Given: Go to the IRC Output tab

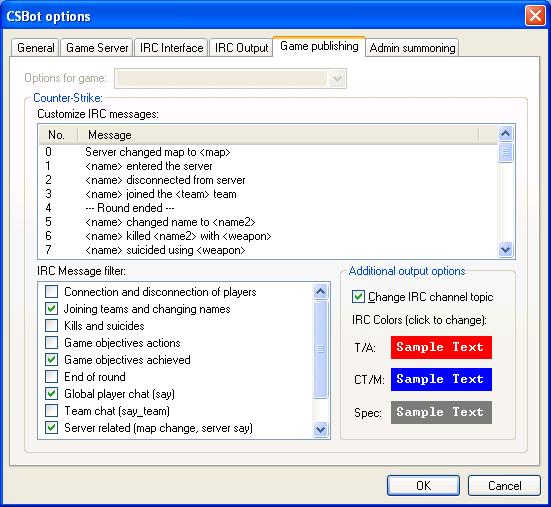Looking at the screenshot, I should click(x=241, y=47).
